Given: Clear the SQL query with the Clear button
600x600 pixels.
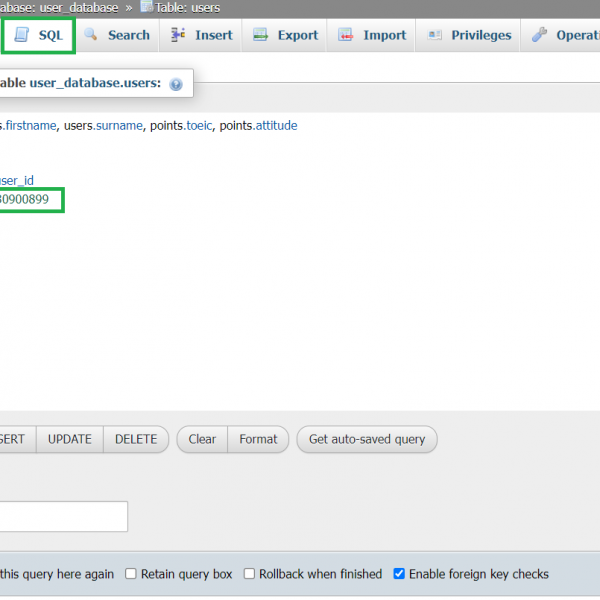Looking at the screenshot, I should [202, 439].
